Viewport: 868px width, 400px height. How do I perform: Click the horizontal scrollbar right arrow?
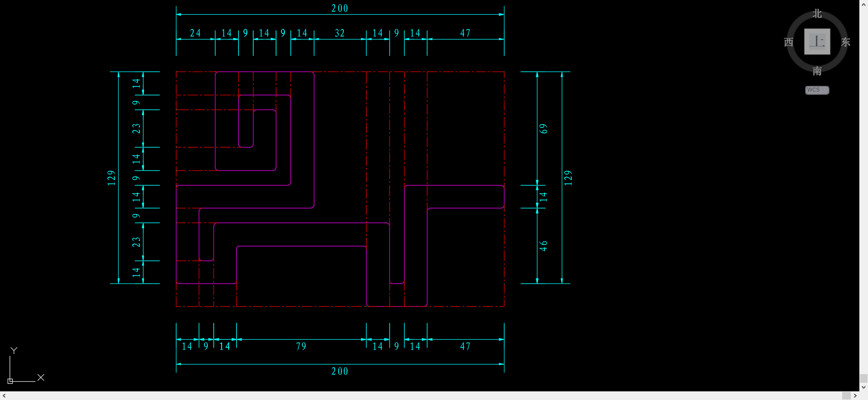[855, 396]
